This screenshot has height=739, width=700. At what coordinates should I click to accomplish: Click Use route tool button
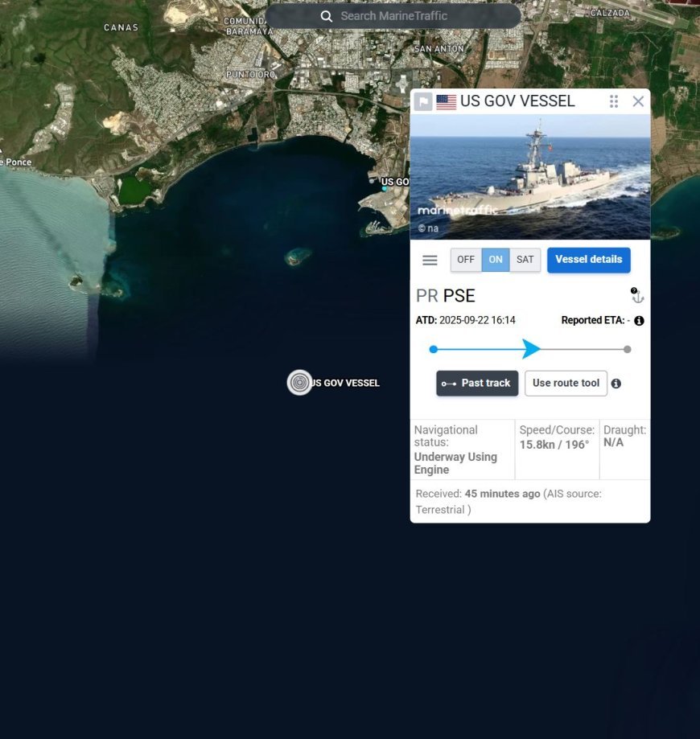(566, 384)
